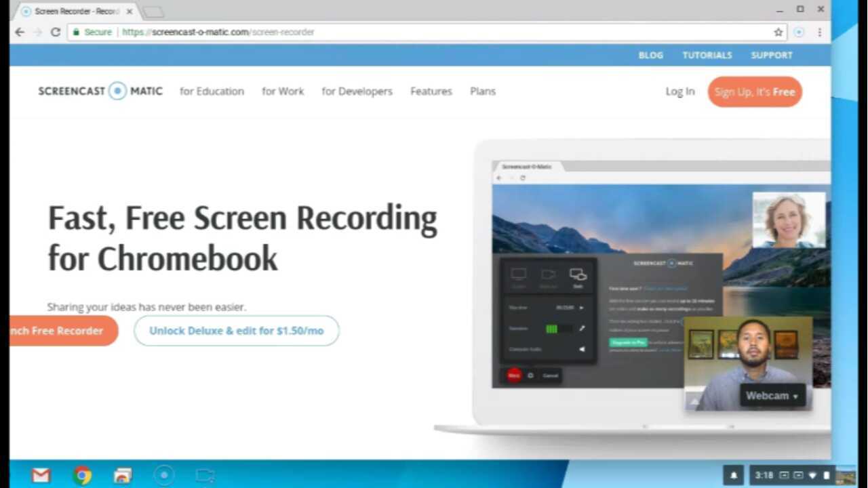The image size is (868, 488).
Task: Click the woman's webcam thumbnail in illustration
Action: (x=789, y=220)
